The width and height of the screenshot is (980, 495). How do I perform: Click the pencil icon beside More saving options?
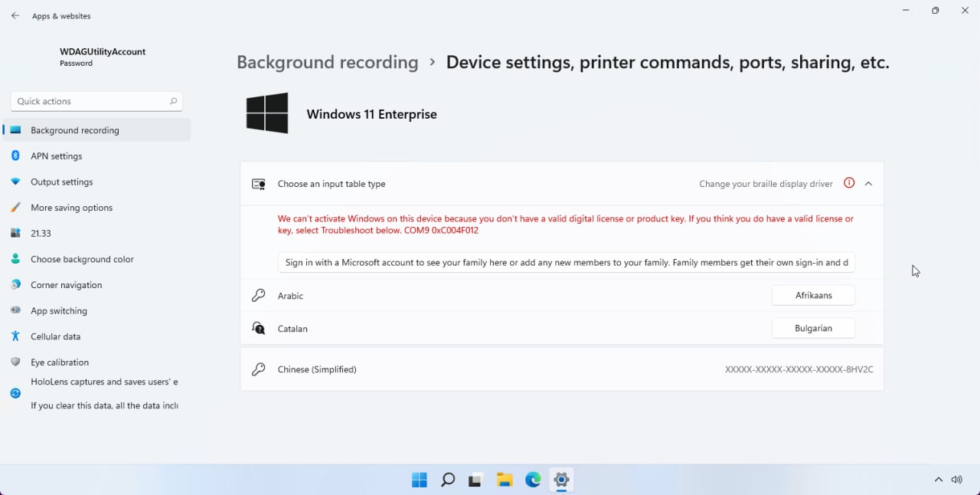(x=15, y=208)
